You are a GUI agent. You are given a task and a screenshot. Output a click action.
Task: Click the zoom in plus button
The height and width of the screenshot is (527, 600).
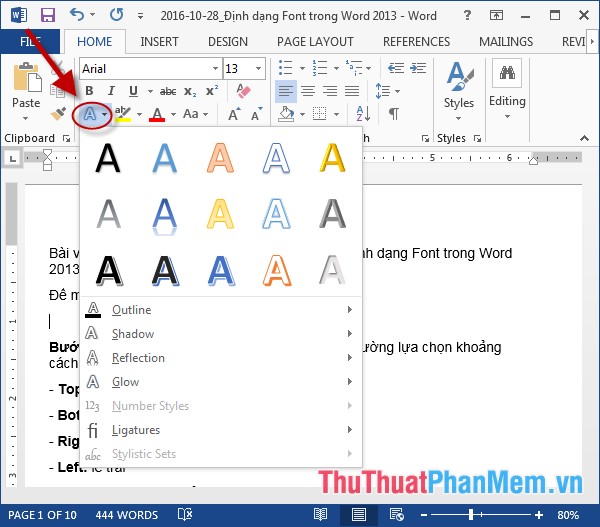click(539, 515)
